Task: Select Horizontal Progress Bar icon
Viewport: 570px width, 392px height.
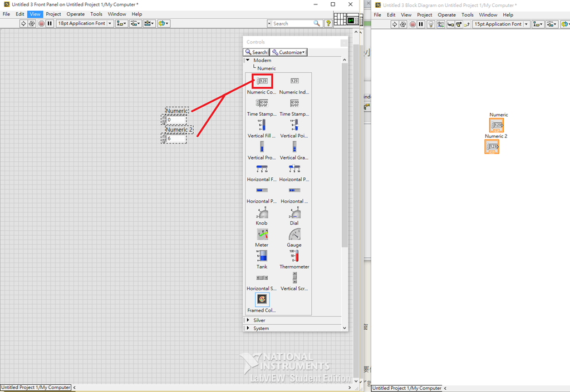Action: pyautogui.click(x=262, y=190)
